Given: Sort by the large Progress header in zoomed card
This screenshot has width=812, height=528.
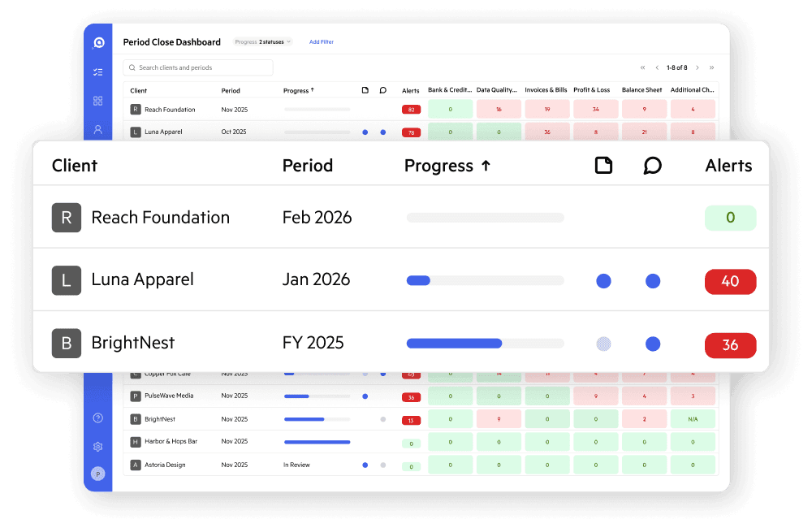Looking at the screenshot, I should coord(447,166).
